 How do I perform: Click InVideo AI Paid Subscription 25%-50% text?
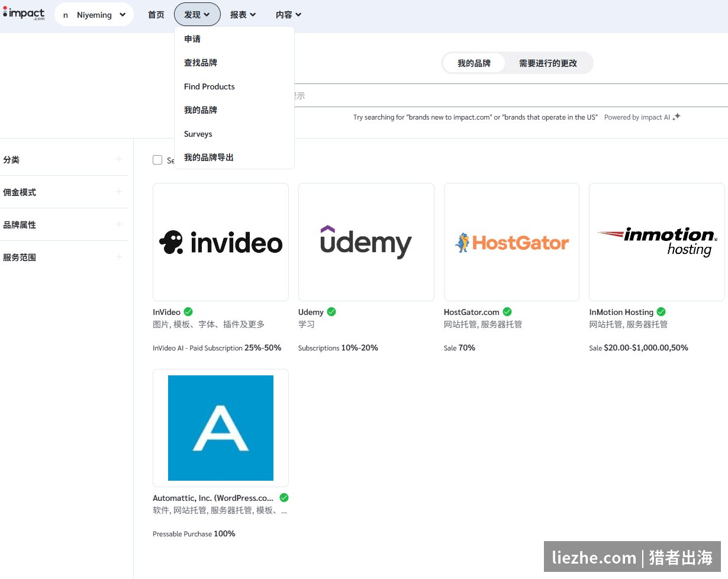217,348
